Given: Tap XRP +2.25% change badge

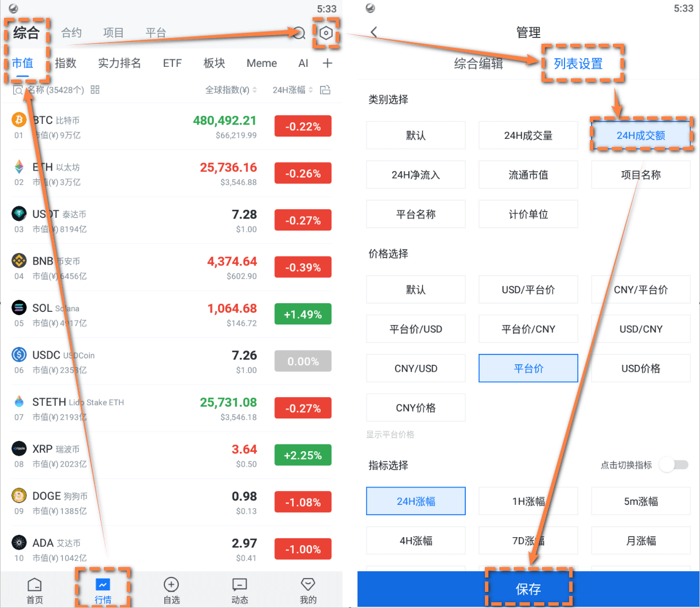Looking at the screenshot, I should [x=303, y=455].
